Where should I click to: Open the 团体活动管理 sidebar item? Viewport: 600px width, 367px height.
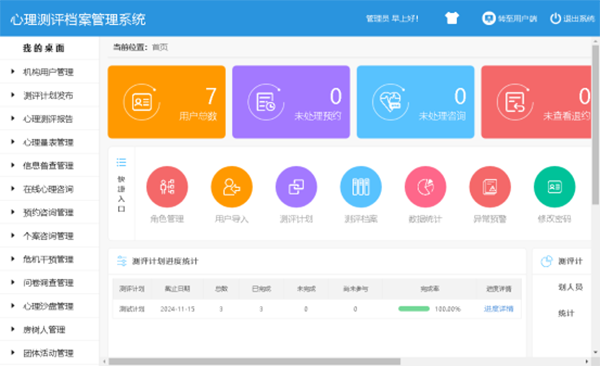click(x=49, y=352)
